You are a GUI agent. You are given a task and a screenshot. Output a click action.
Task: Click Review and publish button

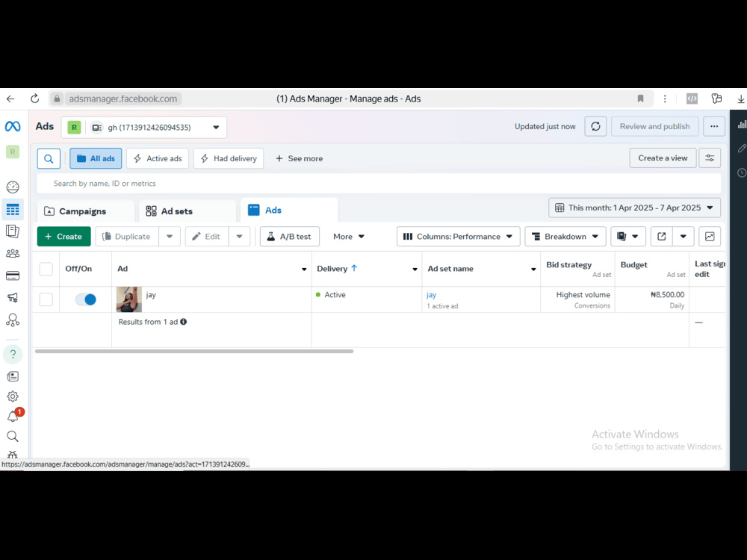[654, 126]
